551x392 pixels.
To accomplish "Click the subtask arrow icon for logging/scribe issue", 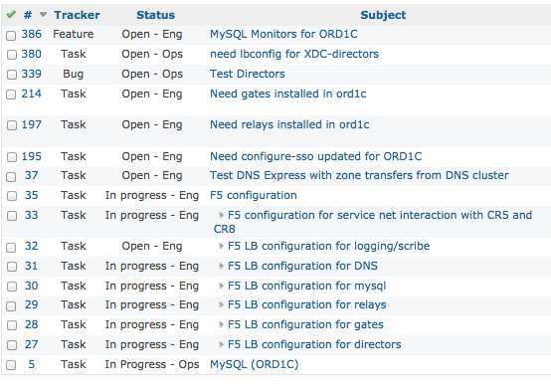I will coord(221,246).
